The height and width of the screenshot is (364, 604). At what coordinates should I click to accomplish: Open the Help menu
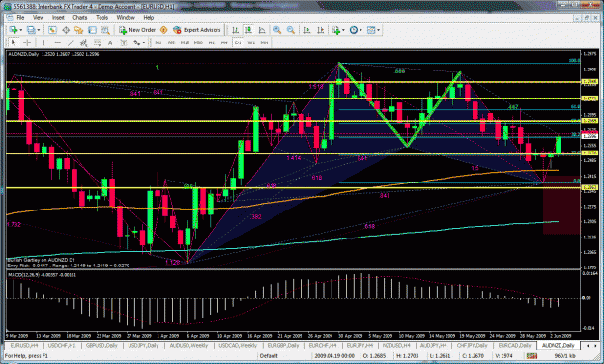coord(148,18)
